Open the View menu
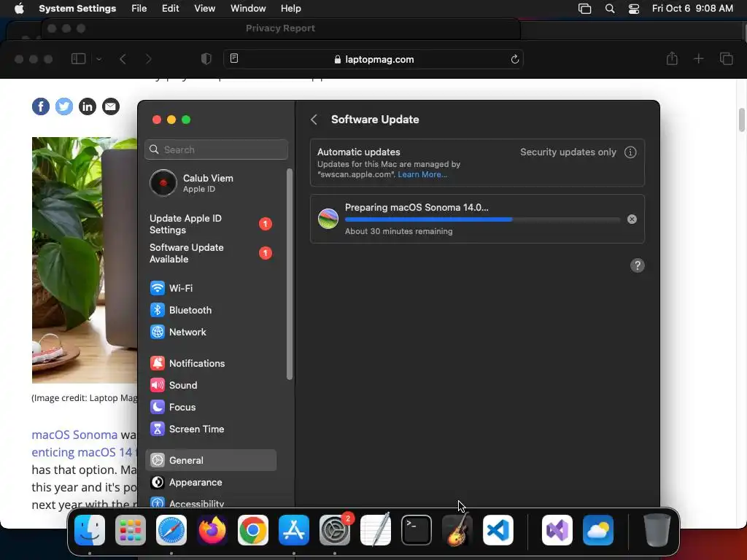The width and height of the screenshot is (747, 560). click(x=204, y=9)
